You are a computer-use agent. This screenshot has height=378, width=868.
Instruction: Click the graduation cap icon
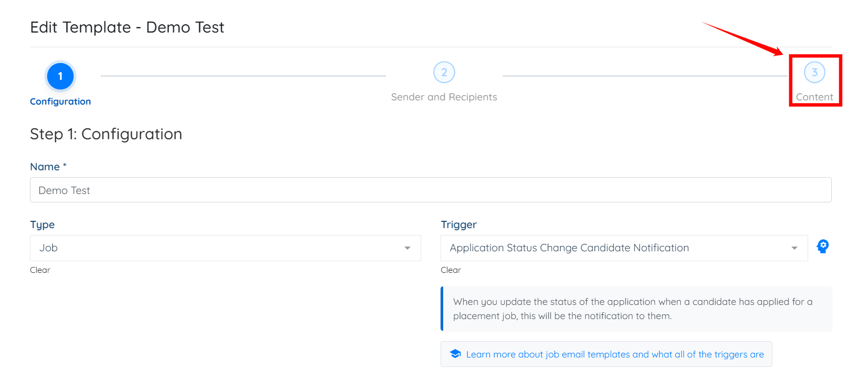455,354
